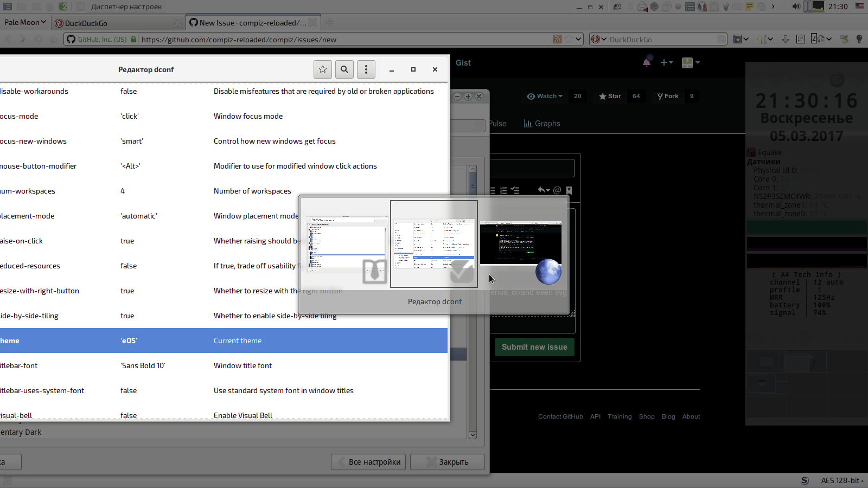Open the Graphs tab on GitHub

pyautogui.click(x=542, y=124)
